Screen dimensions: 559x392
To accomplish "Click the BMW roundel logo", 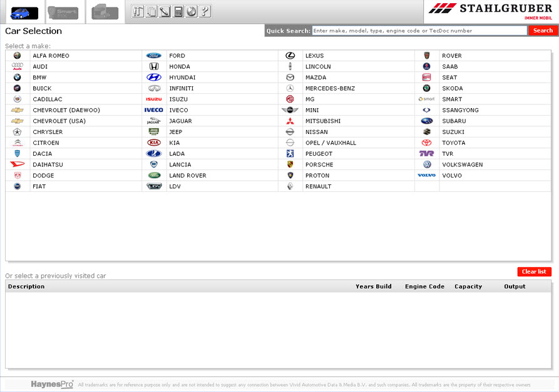I will point(17,78).
